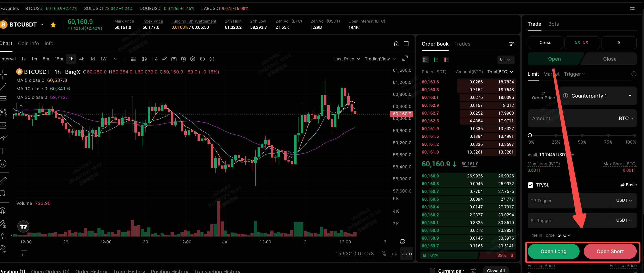Image resolution: width=644 pixels, height=273 pixels.
Task: Collapse the MA indicator legend
Action: point(21,106)
